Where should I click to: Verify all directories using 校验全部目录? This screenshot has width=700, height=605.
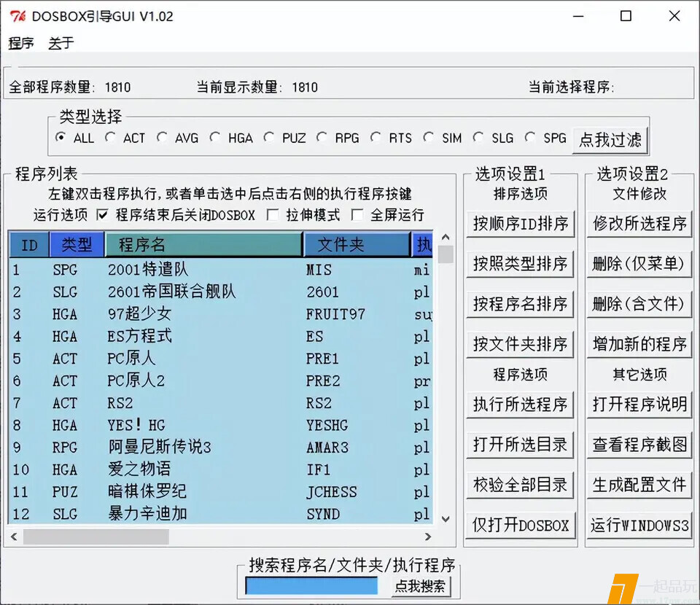click(520, 484)
